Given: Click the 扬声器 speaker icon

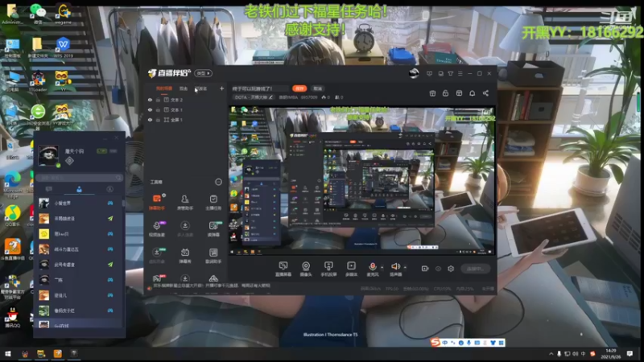Looking at the screenshot, I should click(395, 267).
